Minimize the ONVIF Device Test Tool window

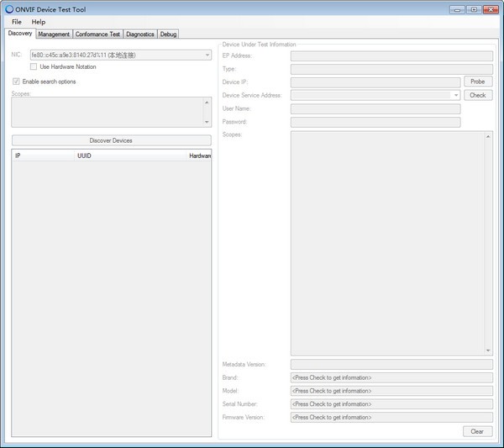pos(457,9)
